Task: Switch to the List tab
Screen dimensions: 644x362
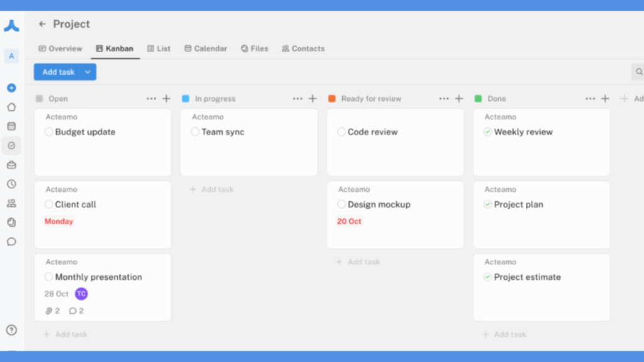Action: (x=158, y=48)
